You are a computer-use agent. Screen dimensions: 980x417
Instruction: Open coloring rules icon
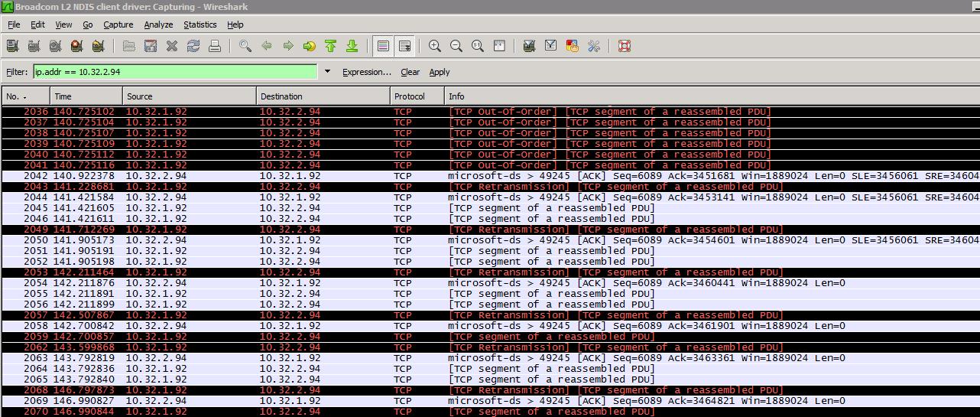click(x=572, y=46)
